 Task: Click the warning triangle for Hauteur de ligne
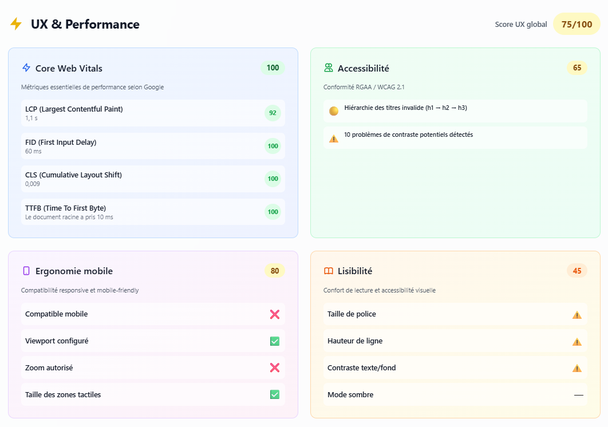pos(577,342)
